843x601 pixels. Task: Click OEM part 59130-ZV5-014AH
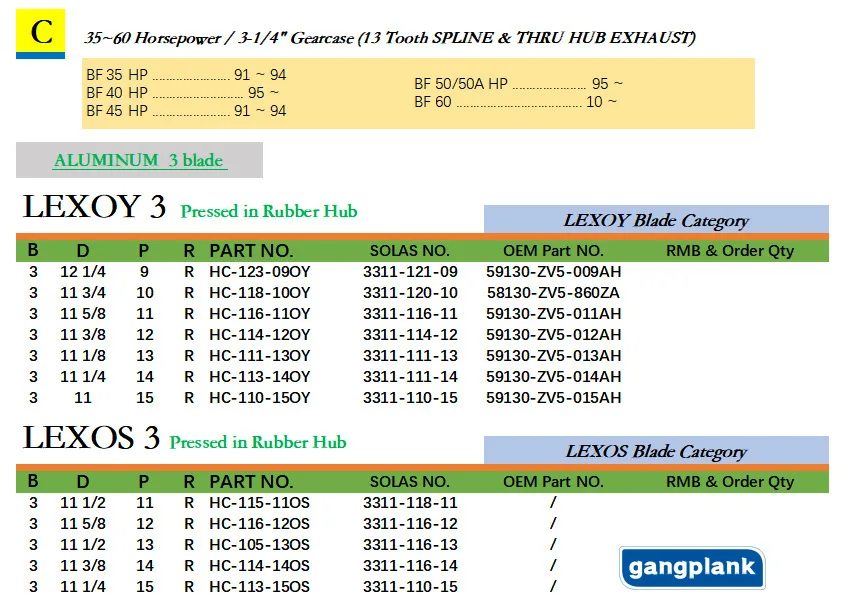554,377
